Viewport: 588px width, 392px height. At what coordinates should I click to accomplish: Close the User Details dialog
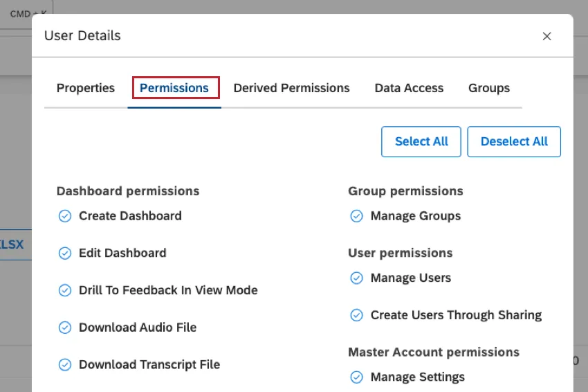pyautogui.click(x=546, y=36)
